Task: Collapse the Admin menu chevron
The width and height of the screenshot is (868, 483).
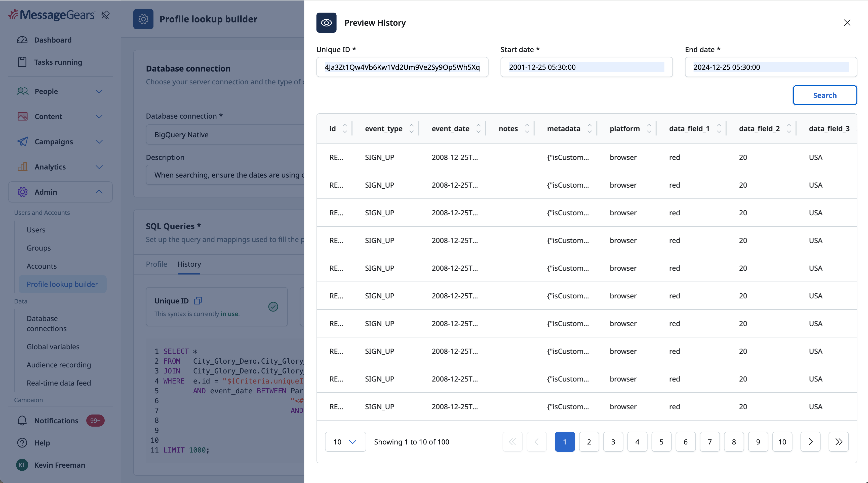Action: coord(99,192)
